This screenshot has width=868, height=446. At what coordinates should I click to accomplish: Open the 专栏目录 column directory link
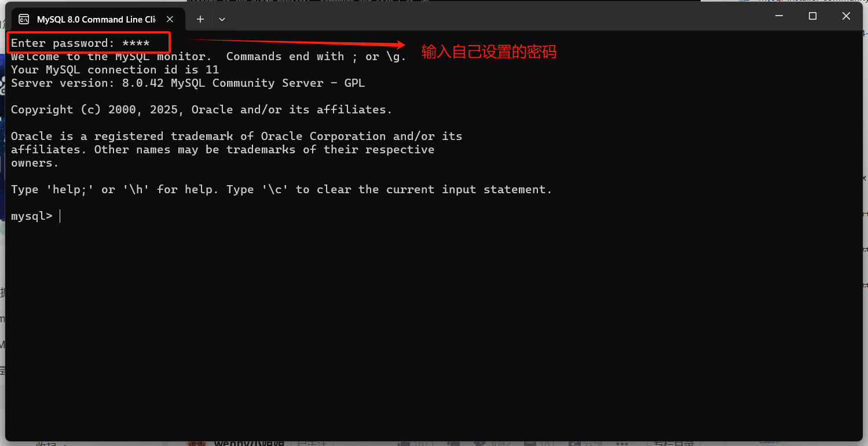[676, 443]
